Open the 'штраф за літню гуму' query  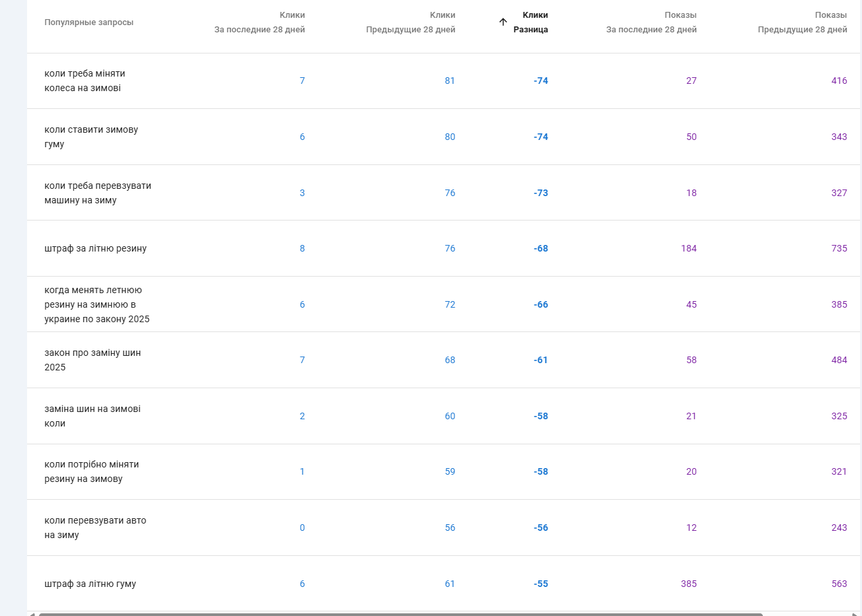click(90, 584)
